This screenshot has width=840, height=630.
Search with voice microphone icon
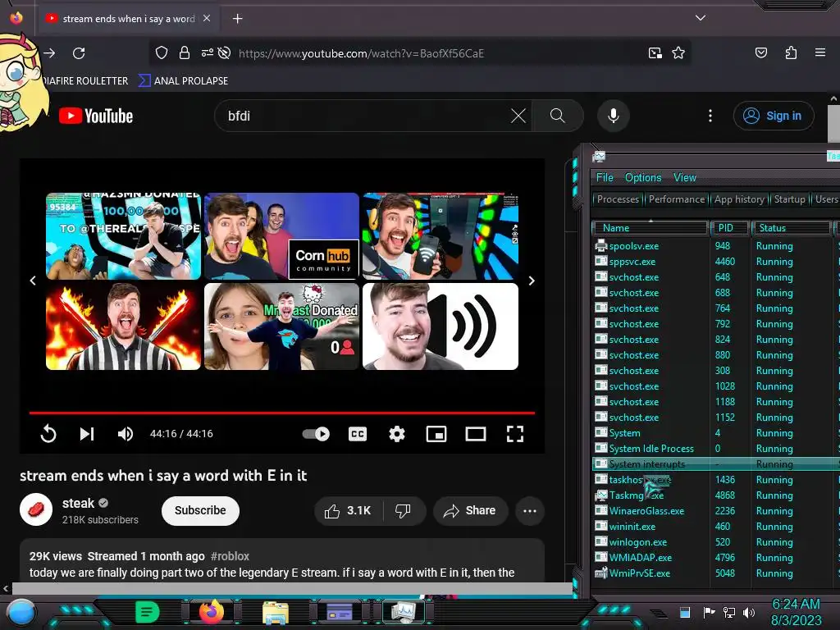[x=614, y=116]
